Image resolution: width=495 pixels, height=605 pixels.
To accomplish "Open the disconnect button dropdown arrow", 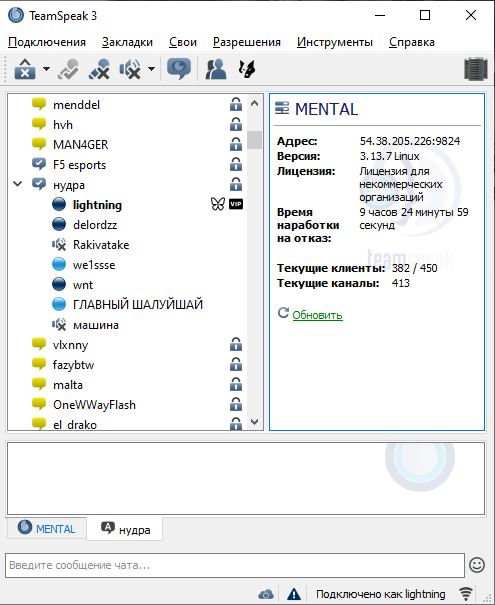I will pos(46,69).
